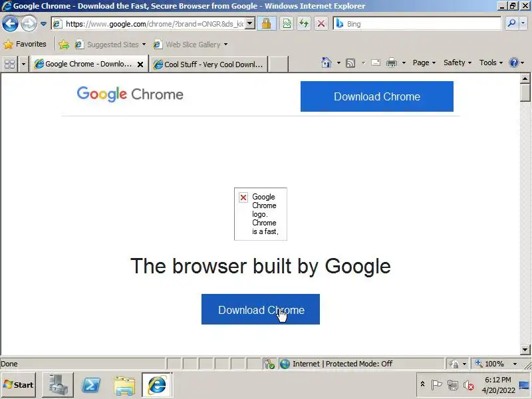Open Web Slice Gallery link
The width and height of the screenshot is (532, 399).
point(187,45)
